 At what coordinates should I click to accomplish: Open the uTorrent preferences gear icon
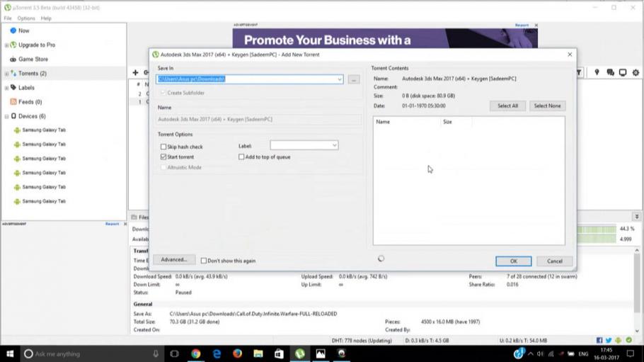click(636, 72)
